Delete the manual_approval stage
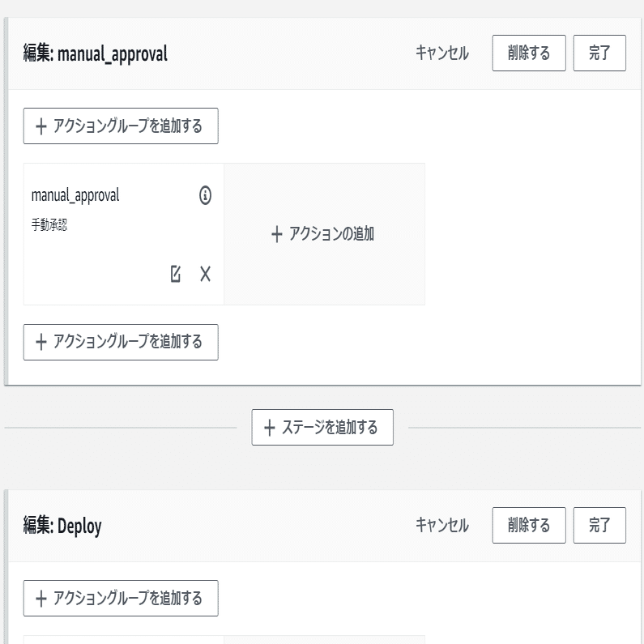Image resolution: width=644 pixels, height=644 pixels. tap(529, 53)
